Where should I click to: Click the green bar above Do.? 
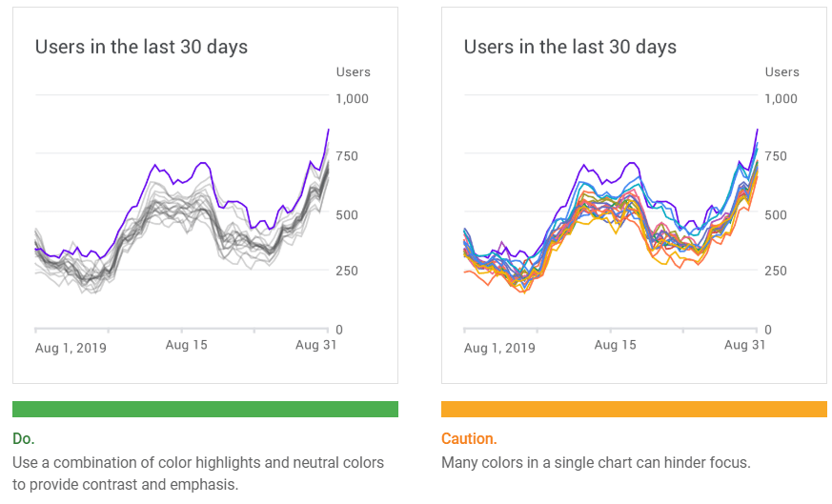tap(205, 409)
